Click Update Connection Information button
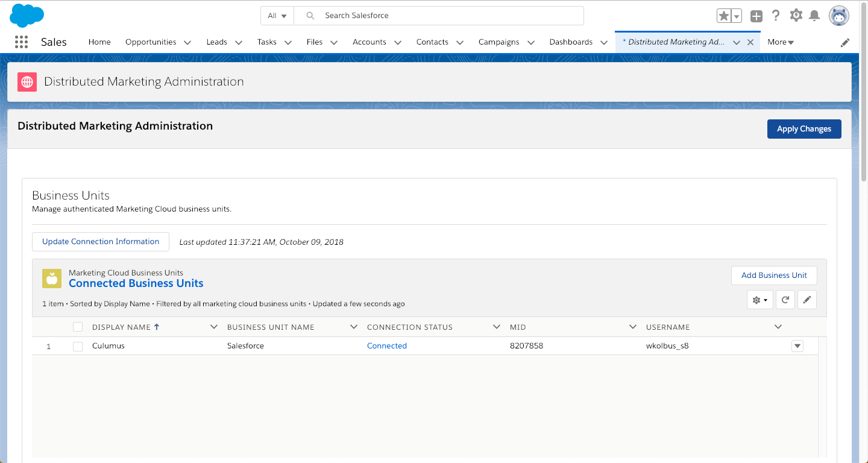 coord(101,242)
